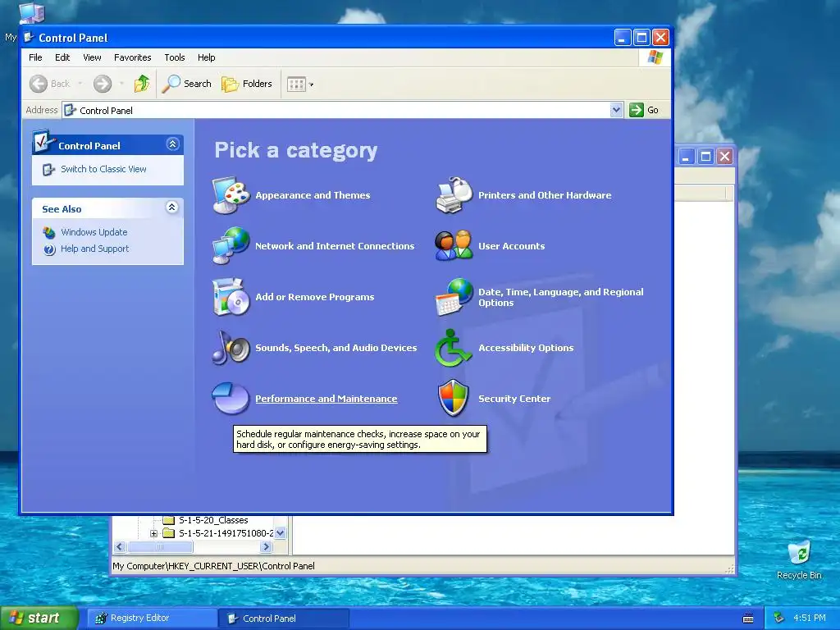Image resolution: width=840 pixels, height=630 pixels.
Task: Click the Security Center link text
Action: tap(514, 399)
